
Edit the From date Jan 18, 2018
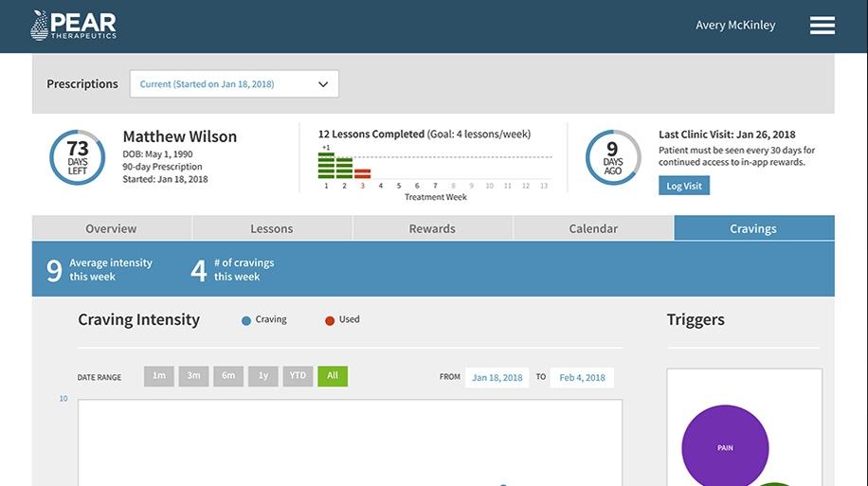(x=497, y=377)
